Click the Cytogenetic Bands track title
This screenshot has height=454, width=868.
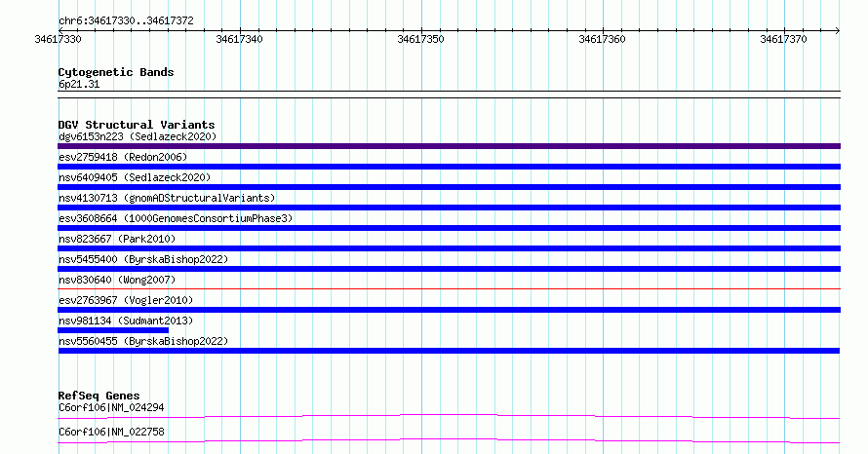[x=116, y=72]
